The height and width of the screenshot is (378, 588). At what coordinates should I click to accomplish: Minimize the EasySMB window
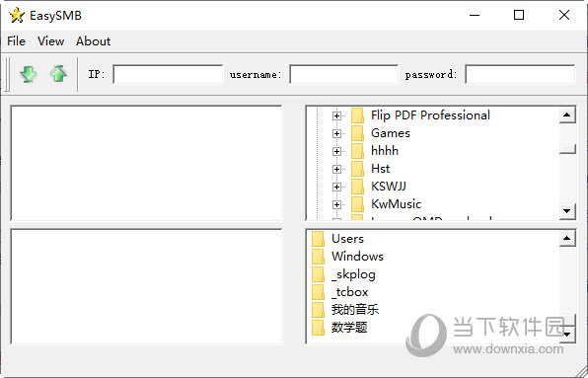coord(475,16)
